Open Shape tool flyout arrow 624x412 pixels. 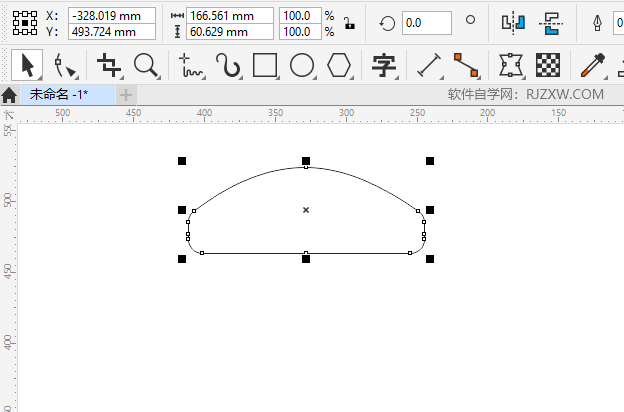76,78
